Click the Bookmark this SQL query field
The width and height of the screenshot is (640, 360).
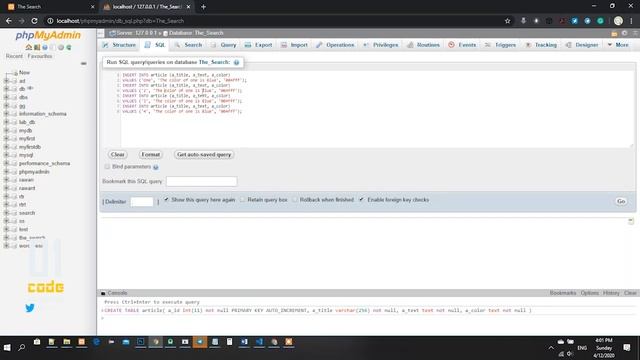(x=202, y=181)
